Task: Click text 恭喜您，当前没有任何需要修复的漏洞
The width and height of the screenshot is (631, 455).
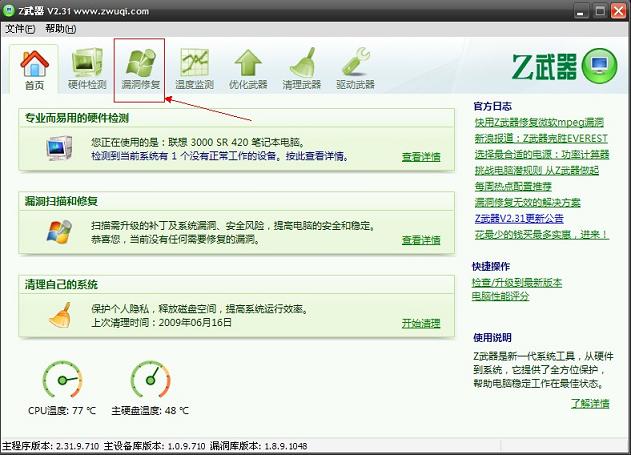Action: point(175,240)
